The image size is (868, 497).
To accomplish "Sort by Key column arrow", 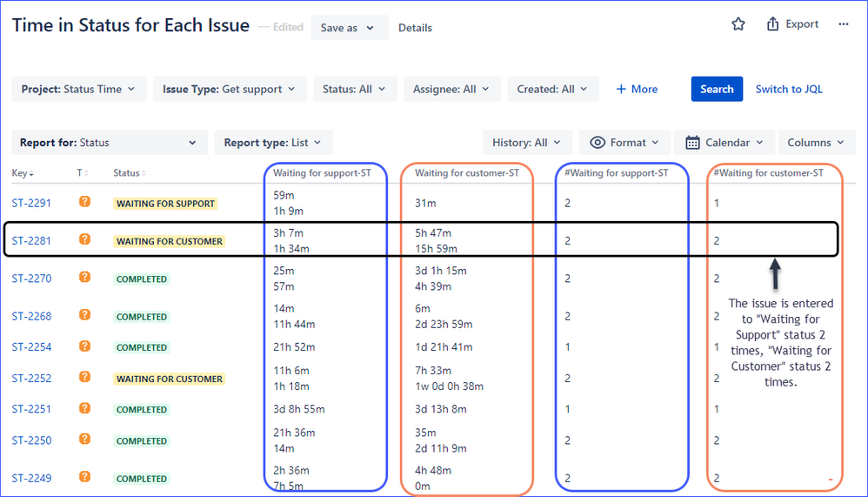I will point(31,173).
